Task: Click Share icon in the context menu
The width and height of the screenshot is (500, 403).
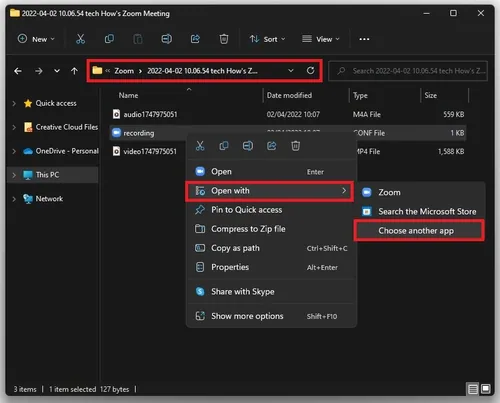Action: pyautogui.click(x=272, y=146)
